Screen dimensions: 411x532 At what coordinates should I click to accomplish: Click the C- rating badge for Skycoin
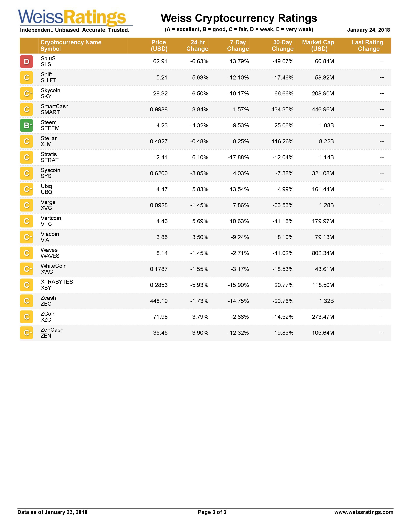point(26,94)
